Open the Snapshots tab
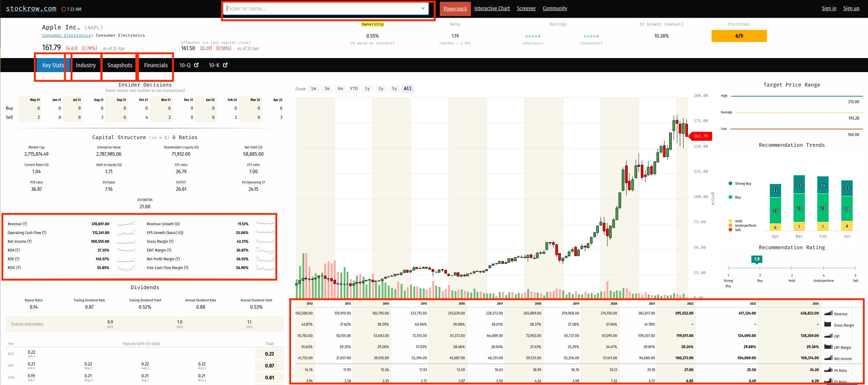 [119, 65]
